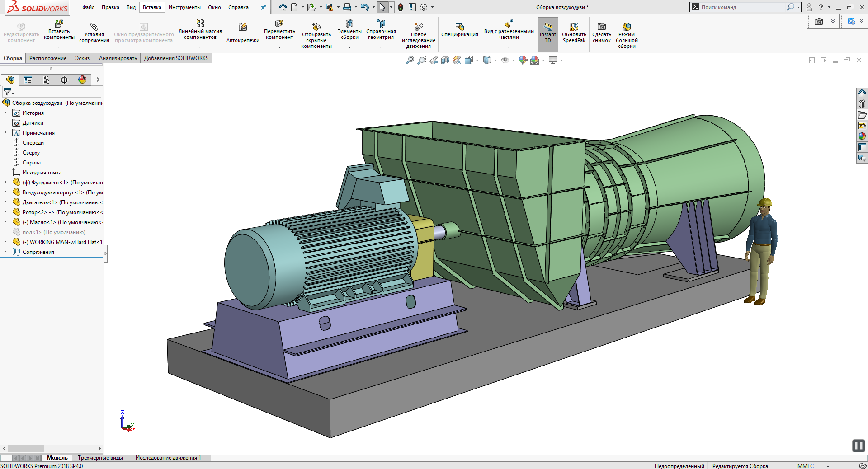Expand Ротор<2> component node

(5, 212)
